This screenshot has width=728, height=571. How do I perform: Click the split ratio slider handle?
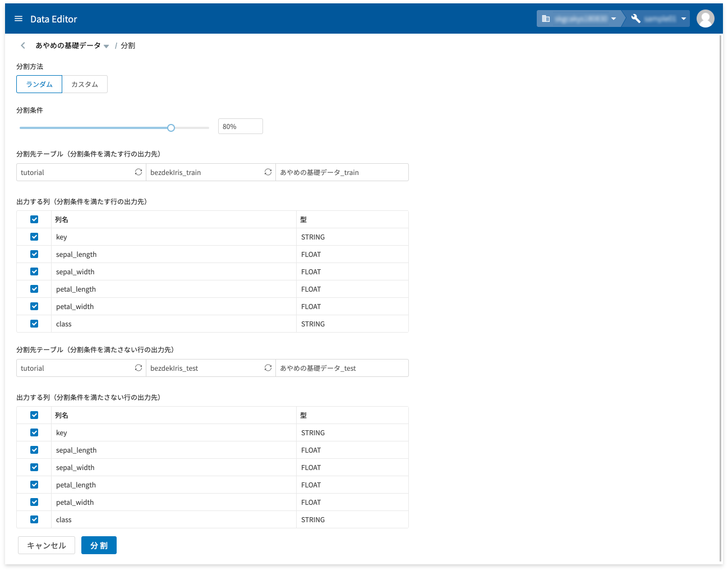point(171,128)
